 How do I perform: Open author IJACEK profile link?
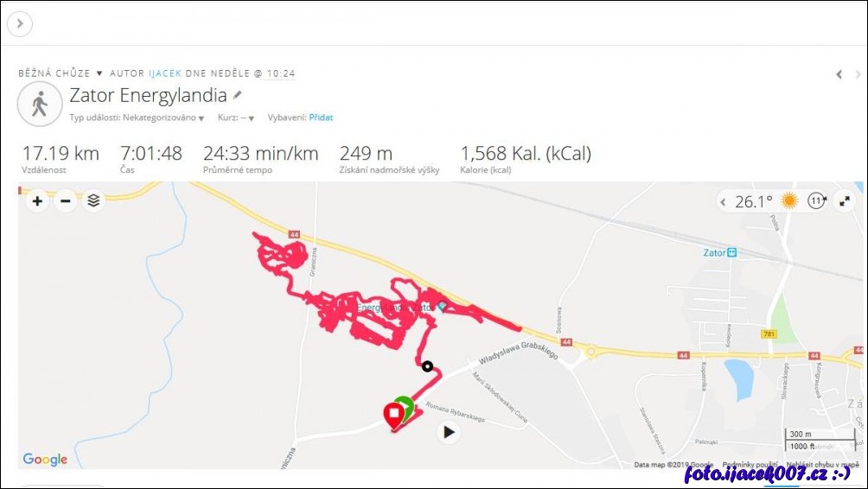pyautogui.click(x=164, y=73)
